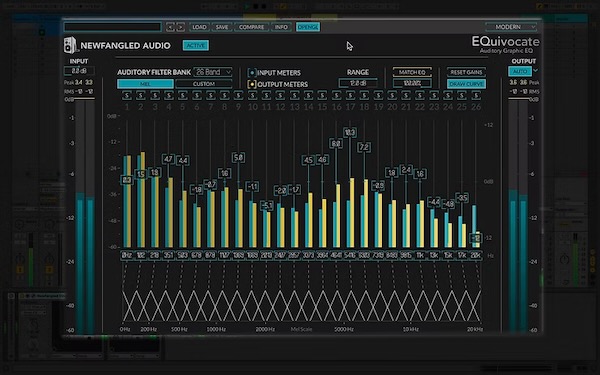Toggle AUTO output gain
The height and width of the screenshot is (375, 600).
tap(520, 71)
